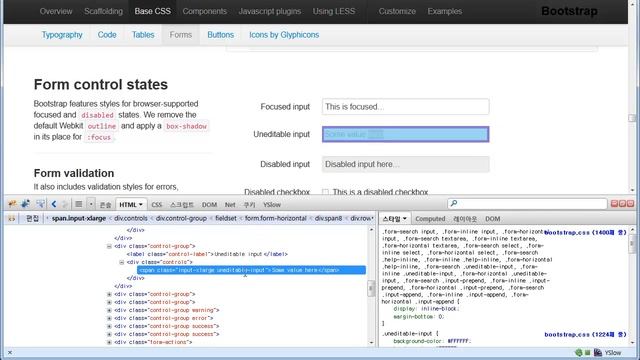This screenshot has height=360, width=640.
Task: Collapse the div class controls node
Action: (x=122, y=262)
